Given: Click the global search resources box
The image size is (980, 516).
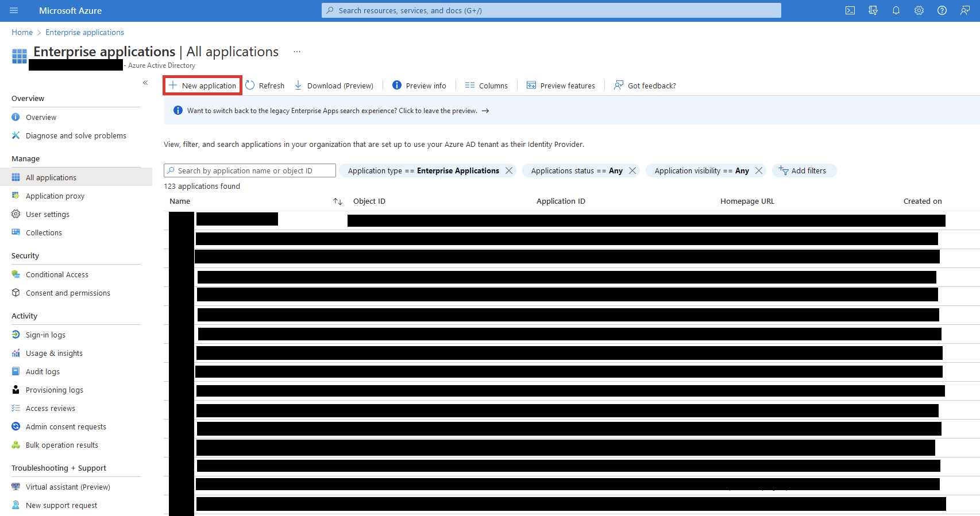Looking at the screenshot, I should (551, 10).
